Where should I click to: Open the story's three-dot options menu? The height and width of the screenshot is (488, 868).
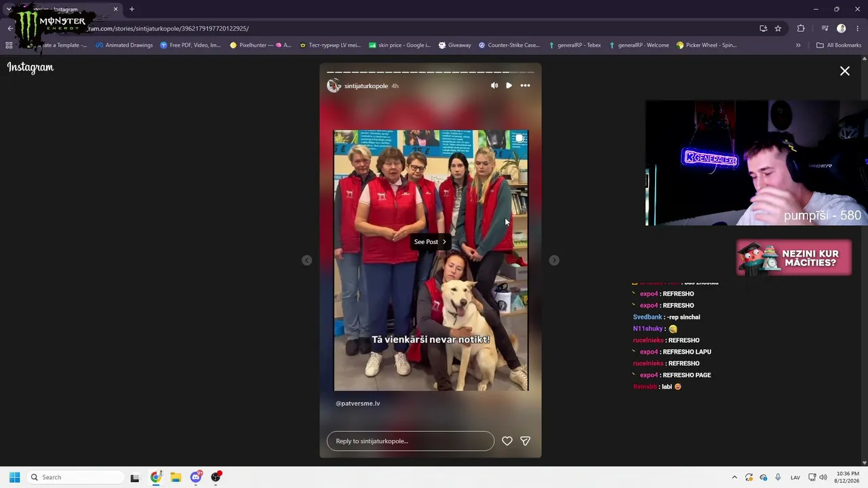[525, 85]
